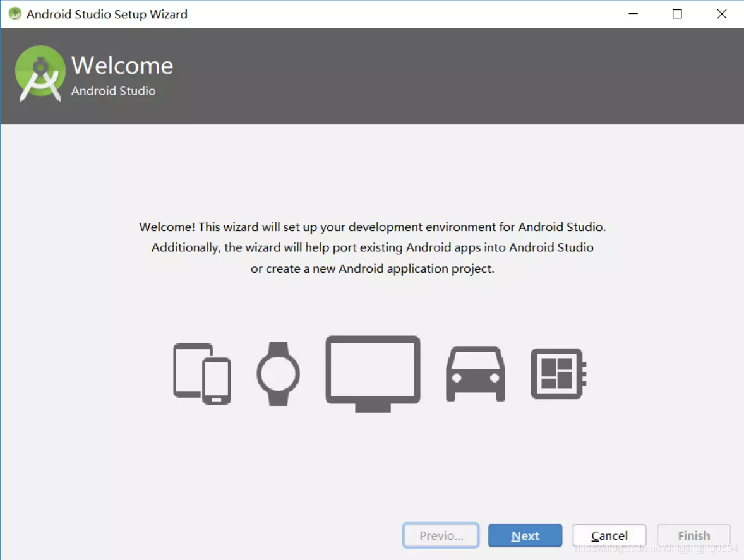Click the Wear watch icon
The image size is (744, 560).
tap(278, 374)
